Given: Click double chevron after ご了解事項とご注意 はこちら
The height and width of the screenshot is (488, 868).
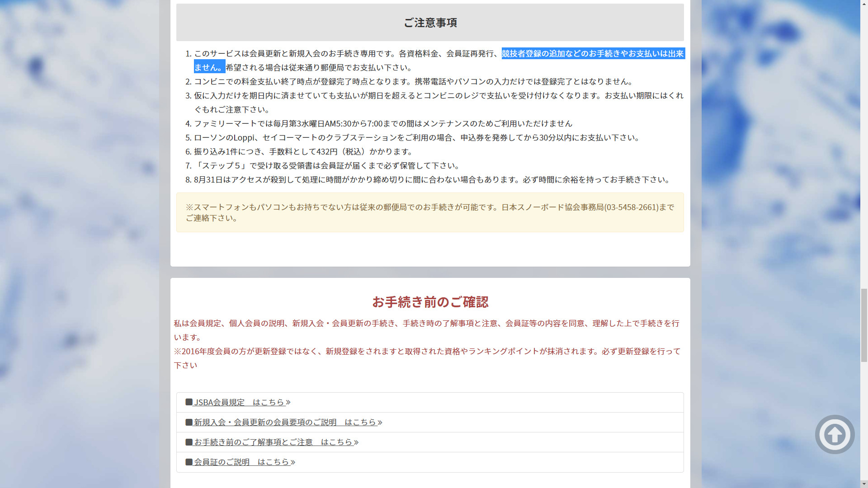Looking at the screenshot, I should (x=356, y=442).
